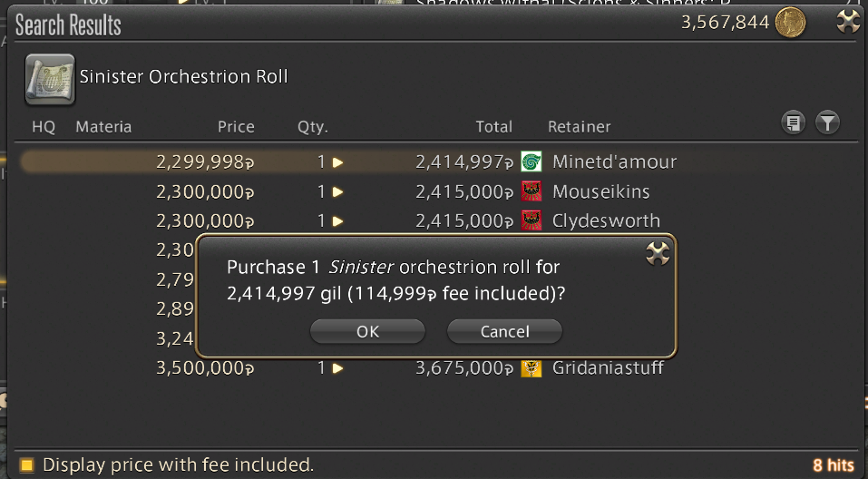Click the Price column header
Image resolution: width=868 pixels, height=479 pixels.
coord(236,127)
